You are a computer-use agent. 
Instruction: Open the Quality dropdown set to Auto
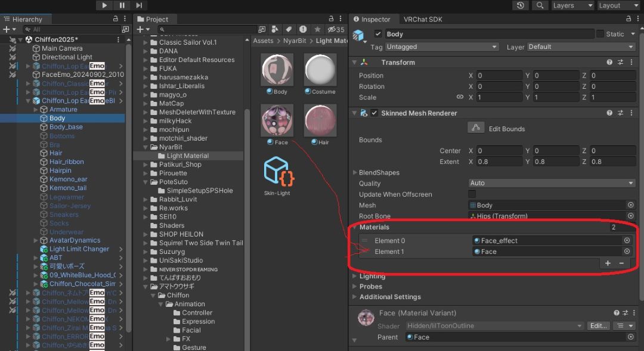pyautogui.click(x=550, y=183)
